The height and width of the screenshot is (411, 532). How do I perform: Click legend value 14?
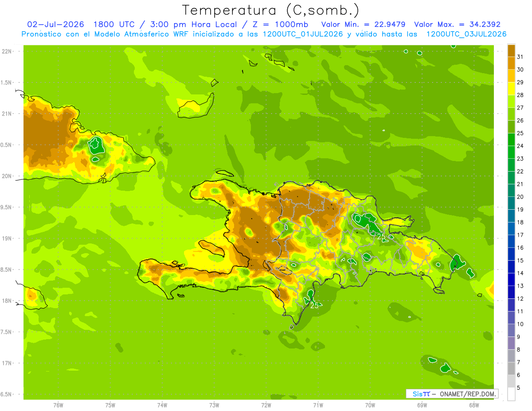coord(520,273)
